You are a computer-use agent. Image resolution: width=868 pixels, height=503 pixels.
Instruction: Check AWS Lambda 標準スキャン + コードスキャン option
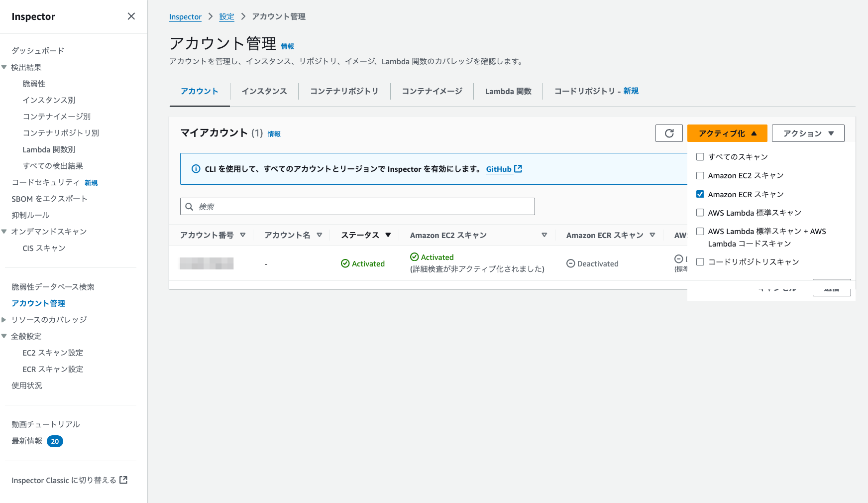coord(700,231)
